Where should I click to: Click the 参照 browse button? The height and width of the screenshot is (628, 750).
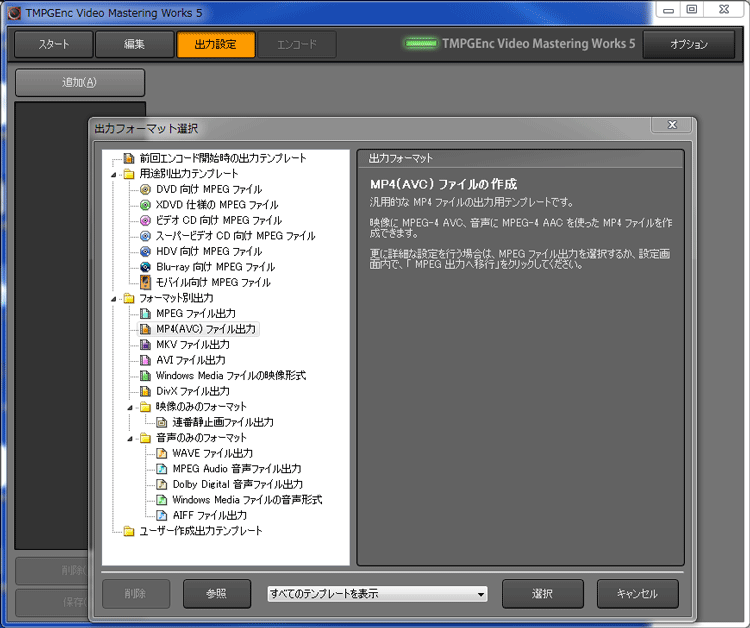click(x=216, y=593)
